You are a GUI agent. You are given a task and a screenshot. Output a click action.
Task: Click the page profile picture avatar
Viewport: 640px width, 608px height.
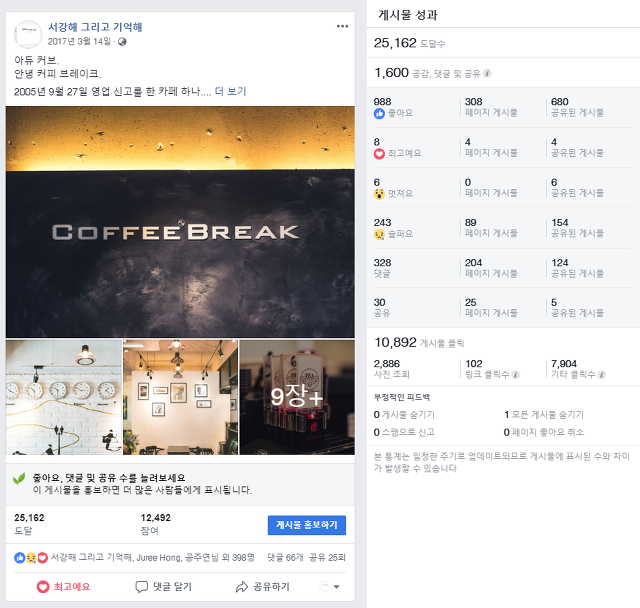coord(28,34)
